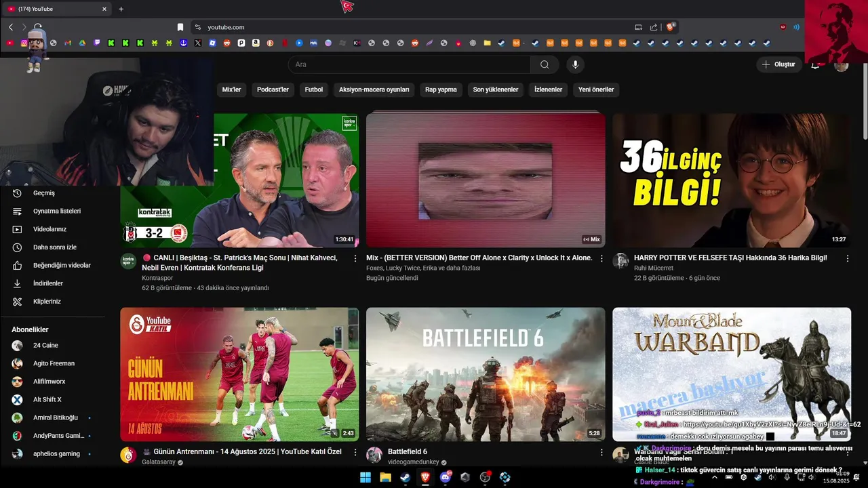Click the bookmark icon in the address bar
The image size is (868, 488).
[180, 27]
